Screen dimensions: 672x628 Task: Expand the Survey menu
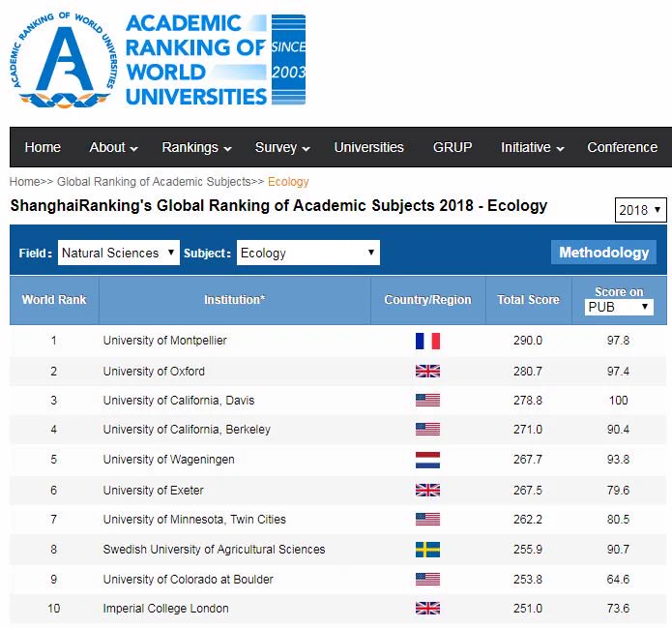click(282, 147)
